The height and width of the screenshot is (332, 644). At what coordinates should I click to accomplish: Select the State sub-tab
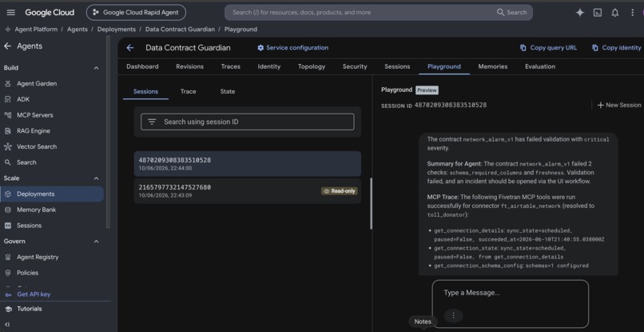[x=228, y=91]
